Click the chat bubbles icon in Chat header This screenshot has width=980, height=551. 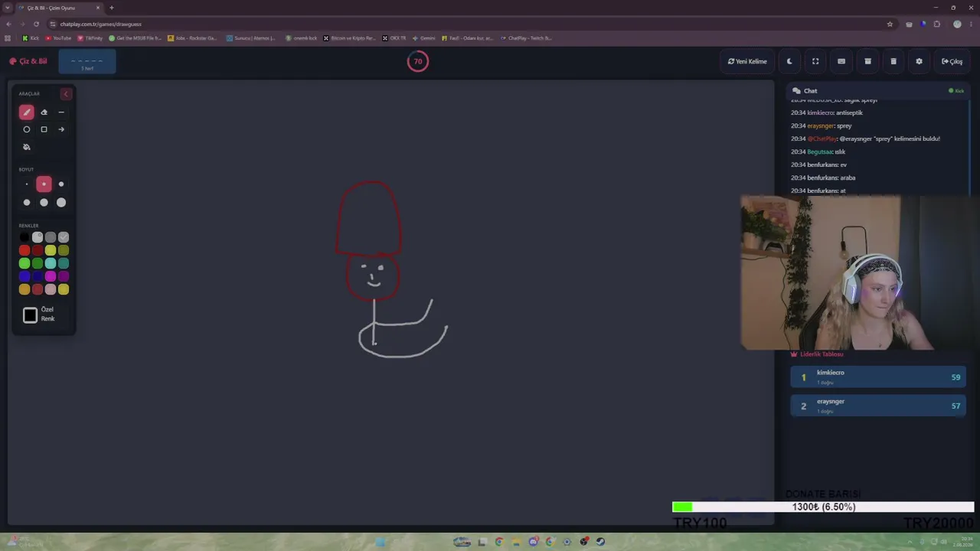pyautogui.click(x=796, y=91)
